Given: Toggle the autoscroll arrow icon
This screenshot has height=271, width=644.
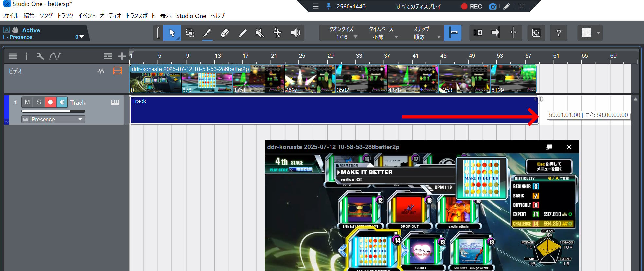Looking at the screenshot, I should (x=495, y=33).
